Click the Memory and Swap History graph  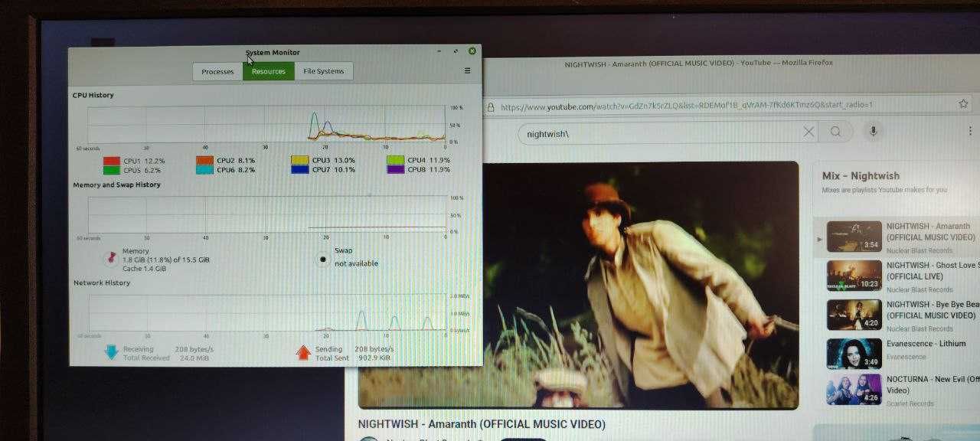click(x=266, y=214)
